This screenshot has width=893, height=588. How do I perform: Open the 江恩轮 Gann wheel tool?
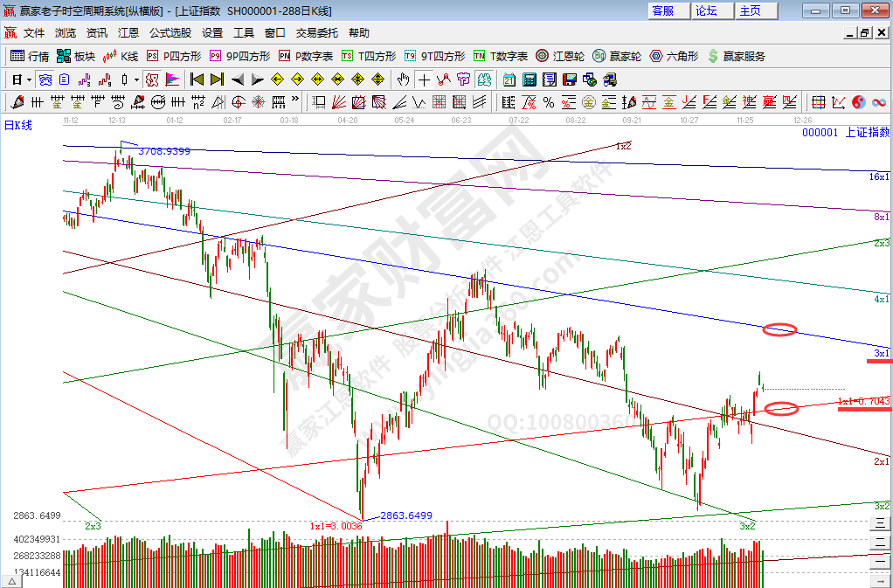click(x=560, y=56)
